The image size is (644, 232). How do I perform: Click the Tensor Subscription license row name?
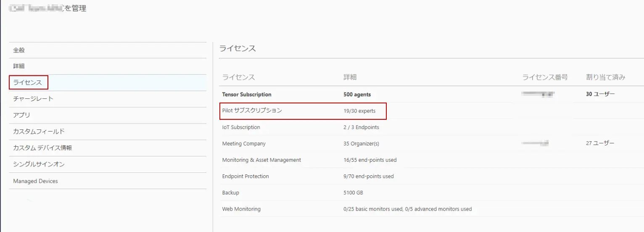click(247, 95)
